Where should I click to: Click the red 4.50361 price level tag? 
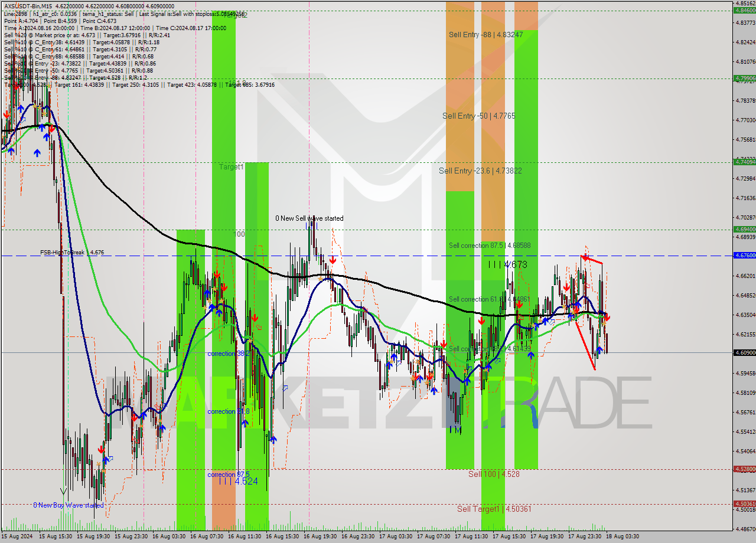point(744,503)
